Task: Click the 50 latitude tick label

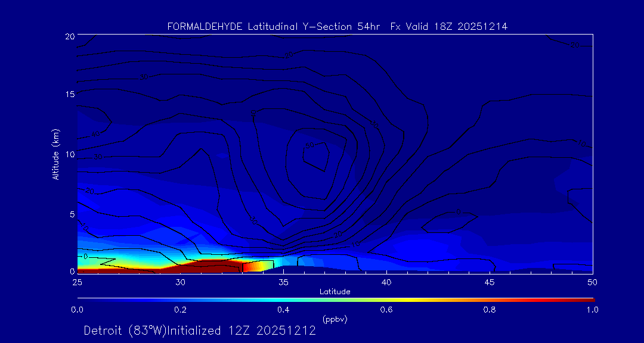Action: point(593,282)
